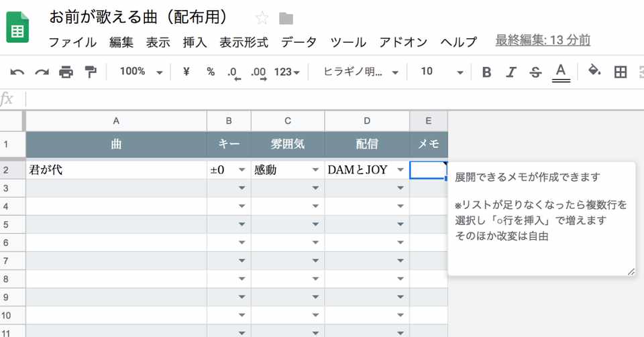Screen dimensions: 644x337
Task: Increase decimal places
Action: 259,73
